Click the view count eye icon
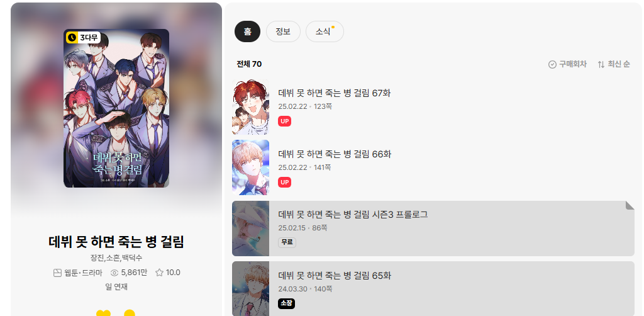 click(114, 273)
